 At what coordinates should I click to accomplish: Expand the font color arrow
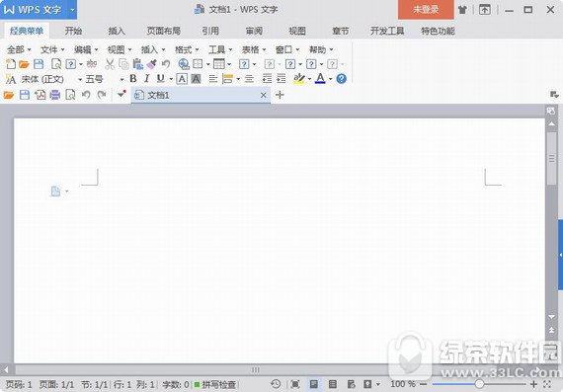point(330,79)
